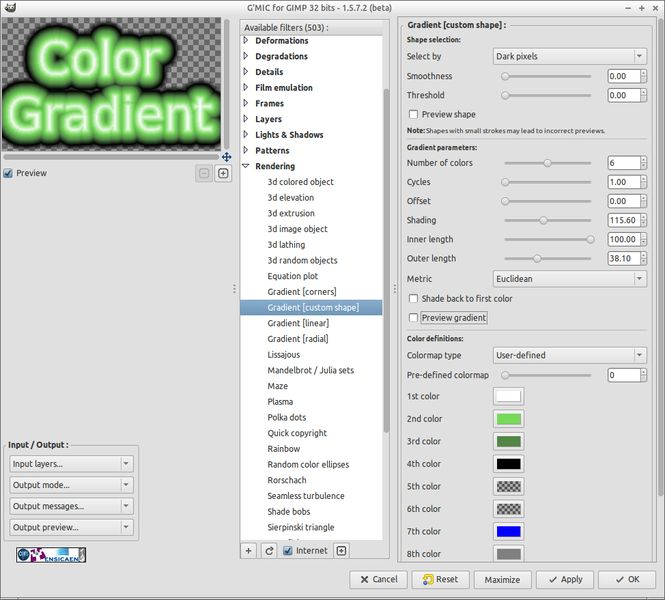Click the Outer length value field
The height and width of the screenshot is (600, 665).
tap(623, 259)
